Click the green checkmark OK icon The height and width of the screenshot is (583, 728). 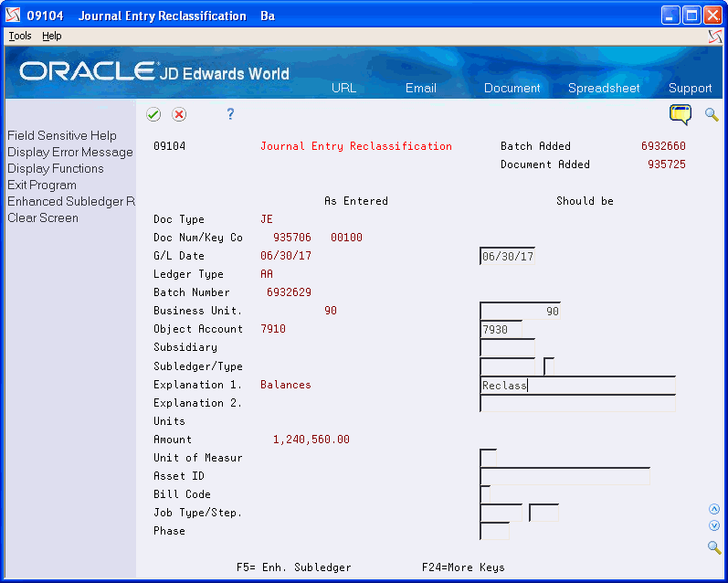pyautogui.click(x=153, y=114)
